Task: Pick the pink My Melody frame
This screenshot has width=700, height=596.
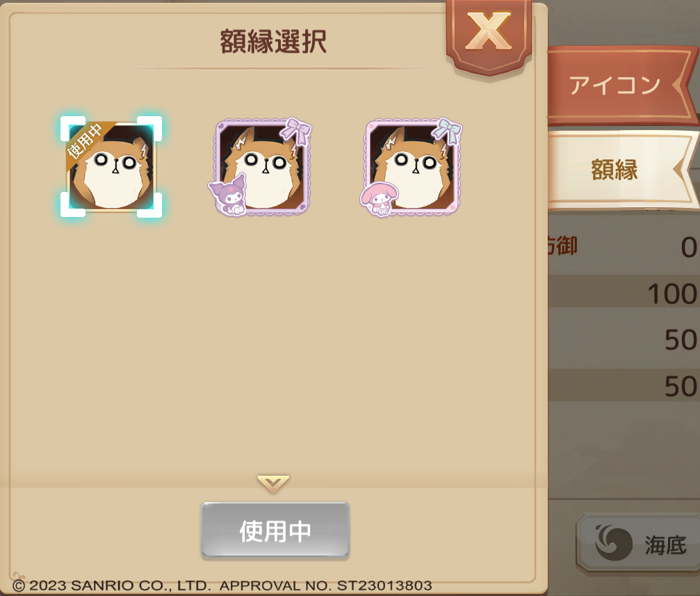Action: pyautogui.click(x=412, y=167)
